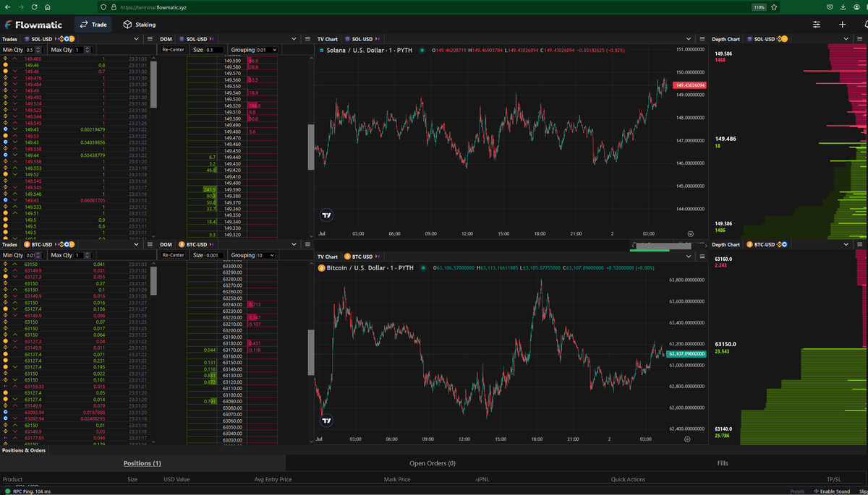Click the Positions & Orders panel label
Image resolution: width=868 pixels, height=495 pixels.
pyautogui.click(x=24, y=450)
